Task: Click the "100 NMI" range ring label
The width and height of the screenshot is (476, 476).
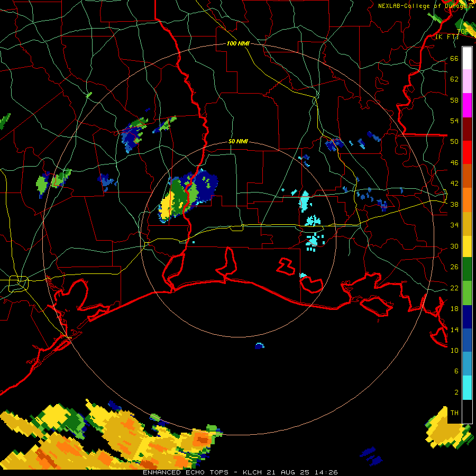Action: click(238, 44)
